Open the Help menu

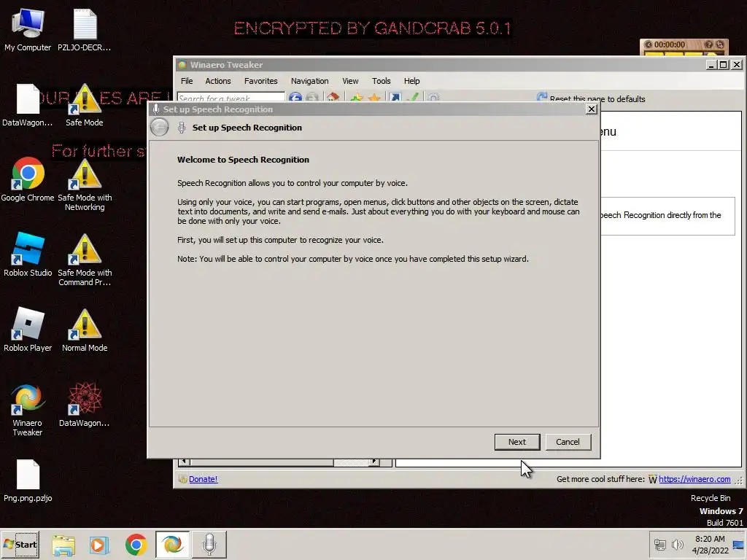pos(411,81)
